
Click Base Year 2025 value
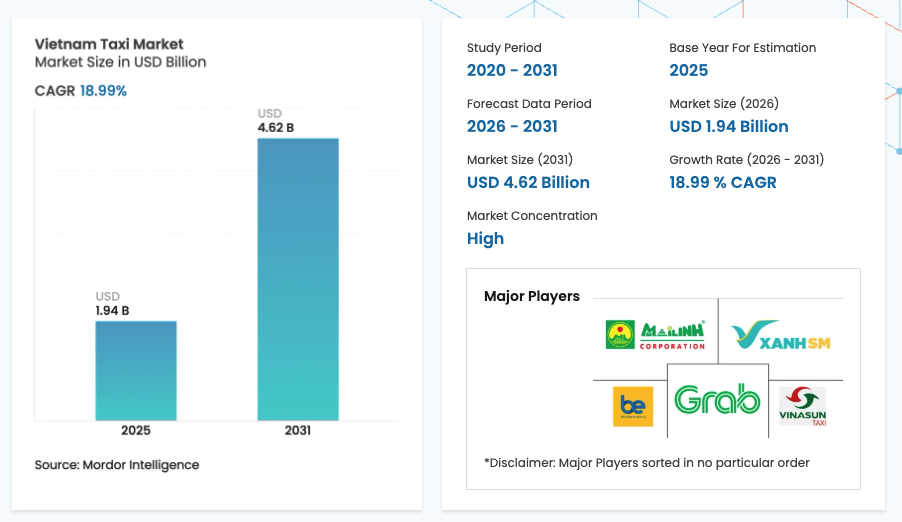click(688, 70)
